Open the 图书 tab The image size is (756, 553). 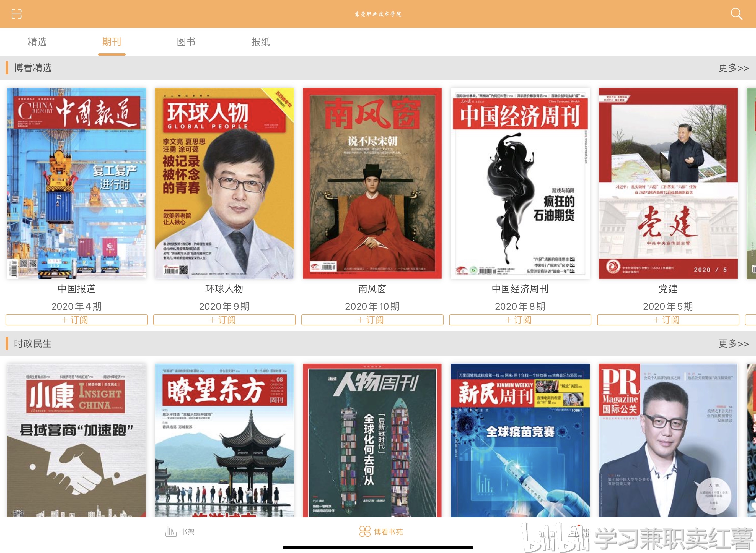(186, 42)
